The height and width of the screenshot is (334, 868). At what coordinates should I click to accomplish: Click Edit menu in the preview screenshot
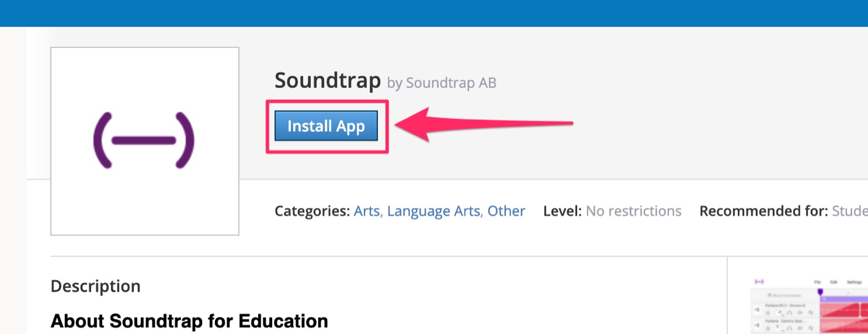click(834, 282)
